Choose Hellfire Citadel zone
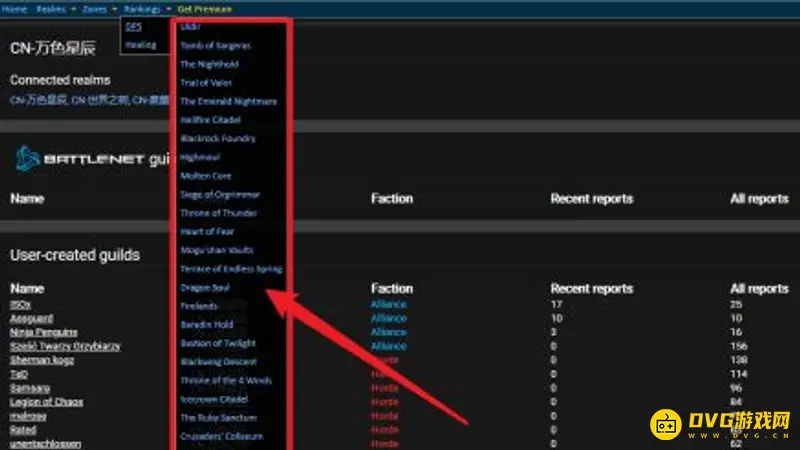This screenshot has width=800, height=450. pyautogui.click(x=210, y=120)
